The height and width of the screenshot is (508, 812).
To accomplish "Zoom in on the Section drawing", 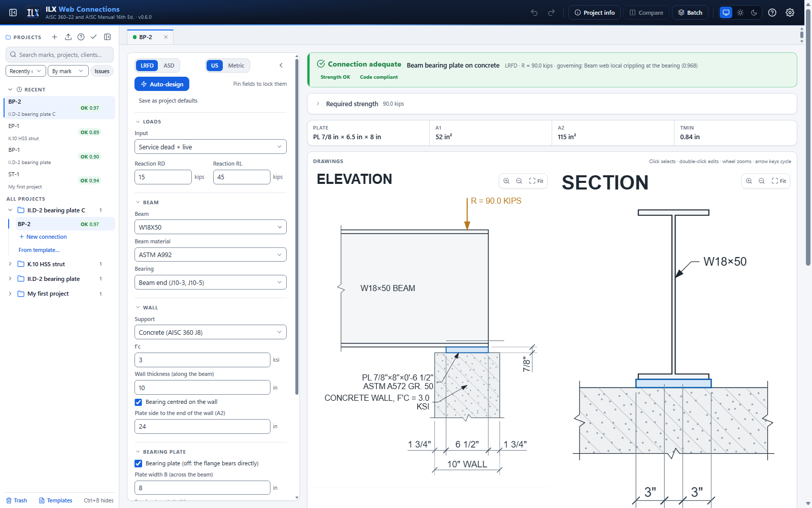I will click(x=749, y=181).
